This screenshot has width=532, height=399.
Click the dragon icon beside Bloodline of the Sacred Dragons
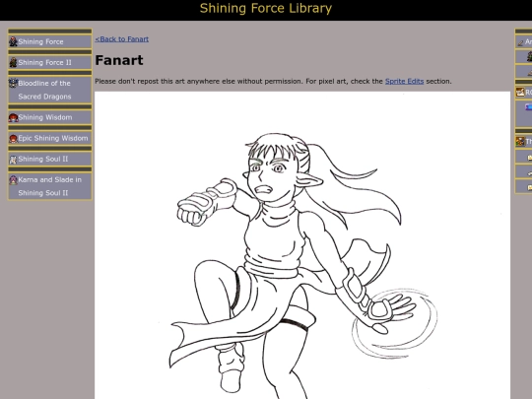(x=13, y=83)
